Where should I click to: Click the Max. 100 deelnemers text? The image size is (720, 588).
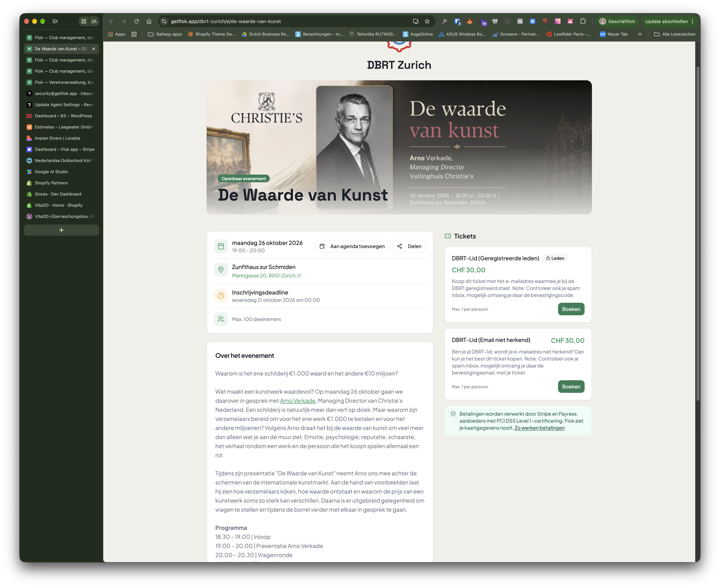256,319
